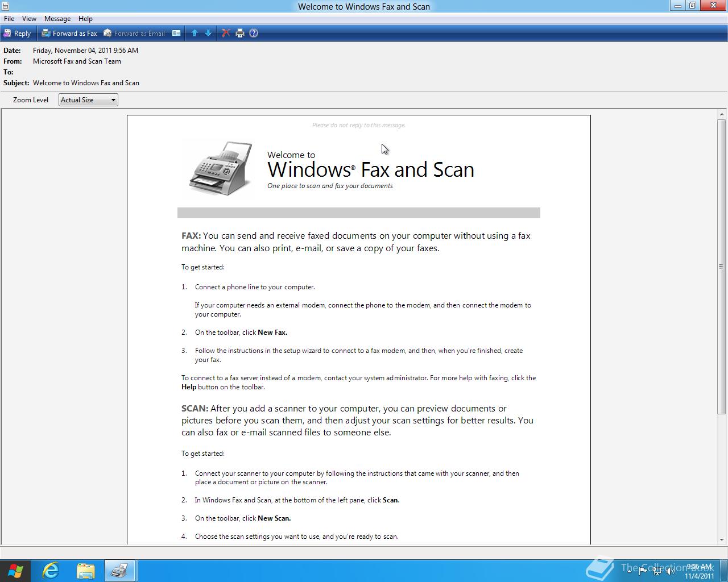Screen dimensions: 728x582
Task: Click 'Please do not reply to this message.'
Action: [359, 125]
